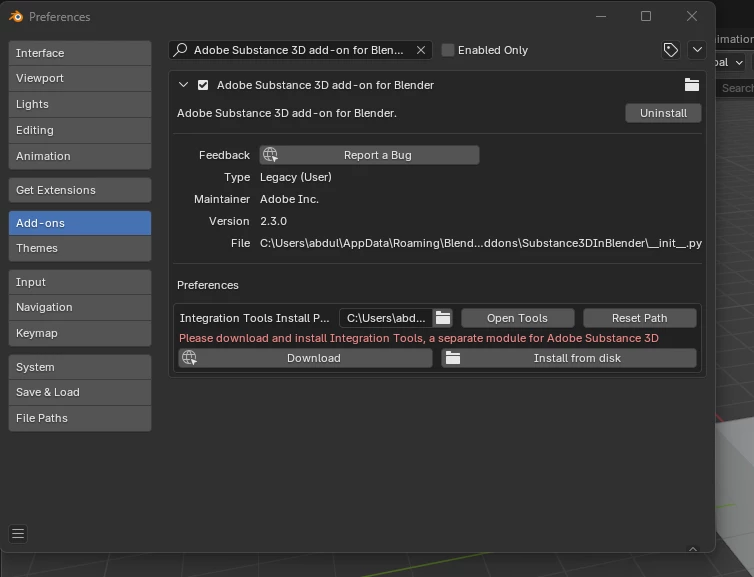
Task: Open the add-on folder icon beside Substance title
Action: tap(691, 85)
